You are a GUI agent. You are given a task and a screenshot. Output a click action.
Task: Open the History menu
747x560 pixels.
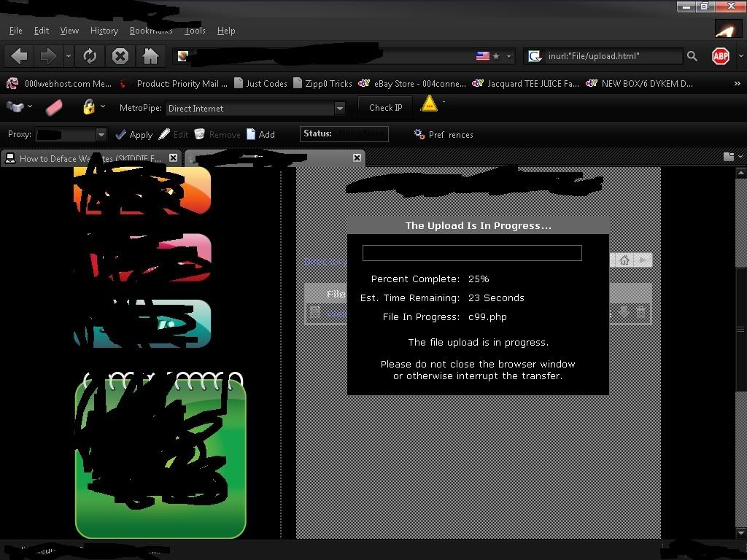coord(104,31)
